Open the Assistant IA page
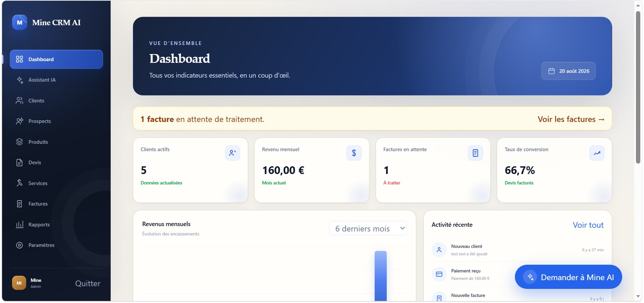 pos(56,80)
